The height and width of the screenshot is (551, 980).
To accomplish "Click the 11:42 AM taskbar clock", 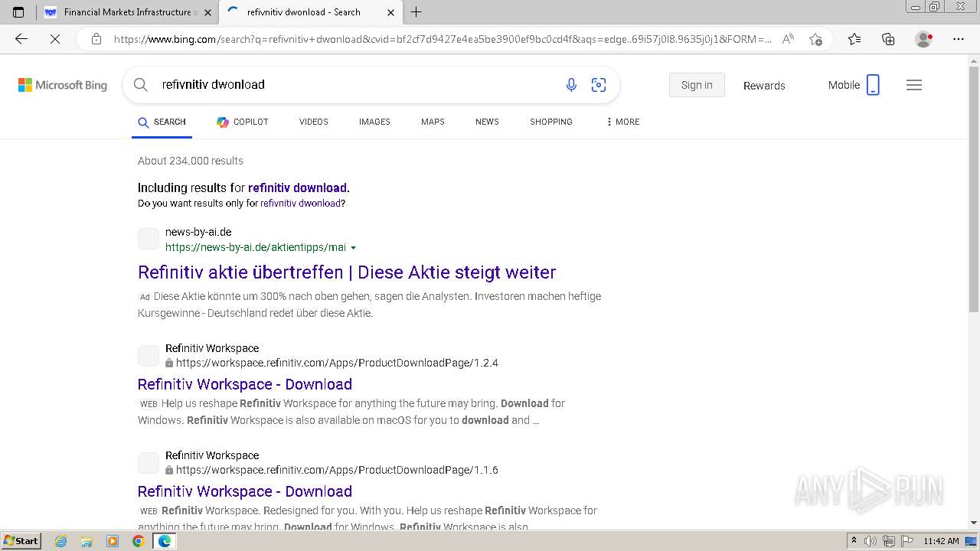I will 941,541.
